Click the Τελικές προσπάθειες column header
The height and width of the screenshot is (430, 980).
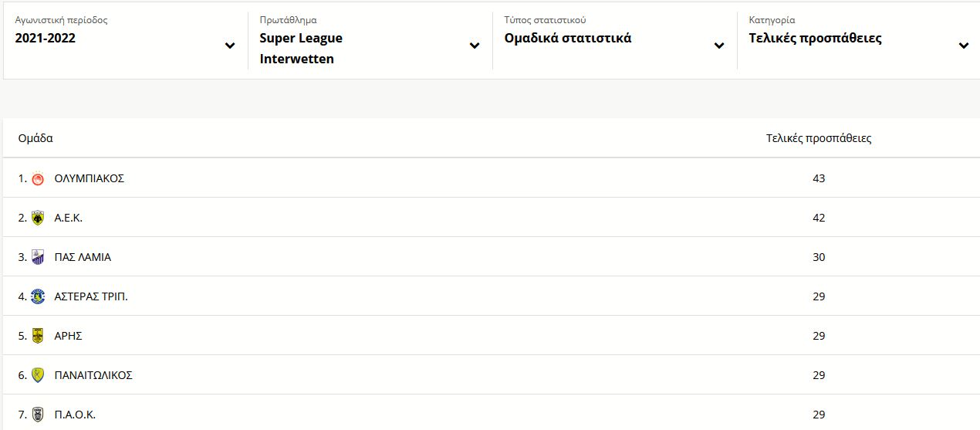(x=819, y=139)
